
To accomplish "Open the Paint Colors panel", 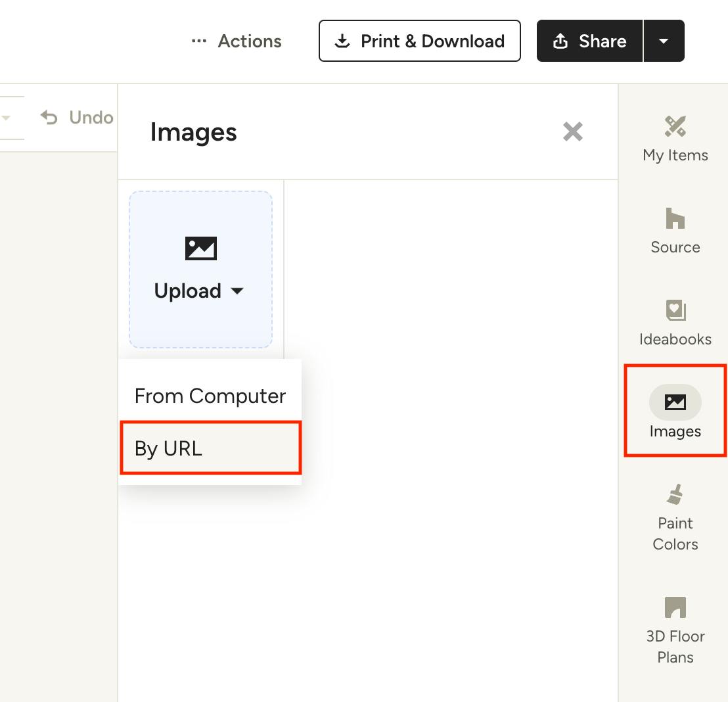I will 675,517.
